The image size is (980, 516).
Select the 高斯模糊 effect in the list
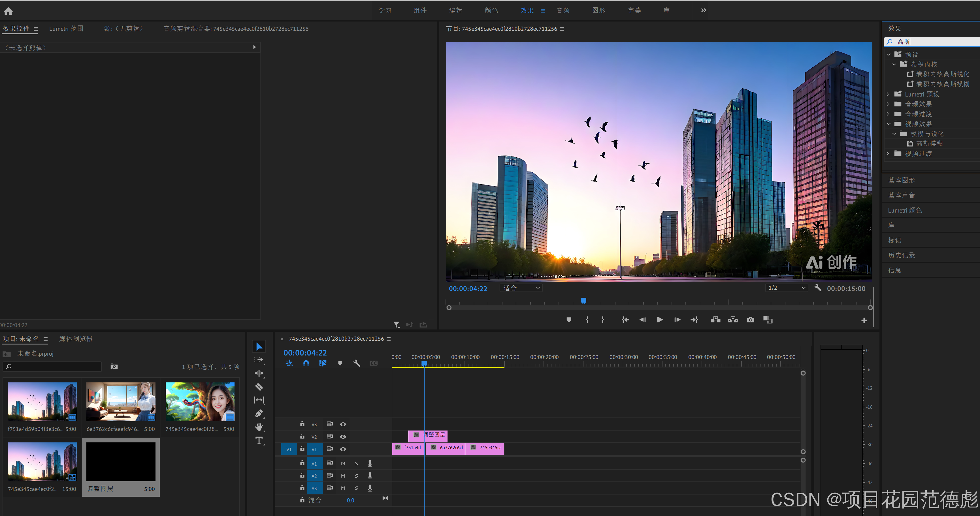point(929,143)
